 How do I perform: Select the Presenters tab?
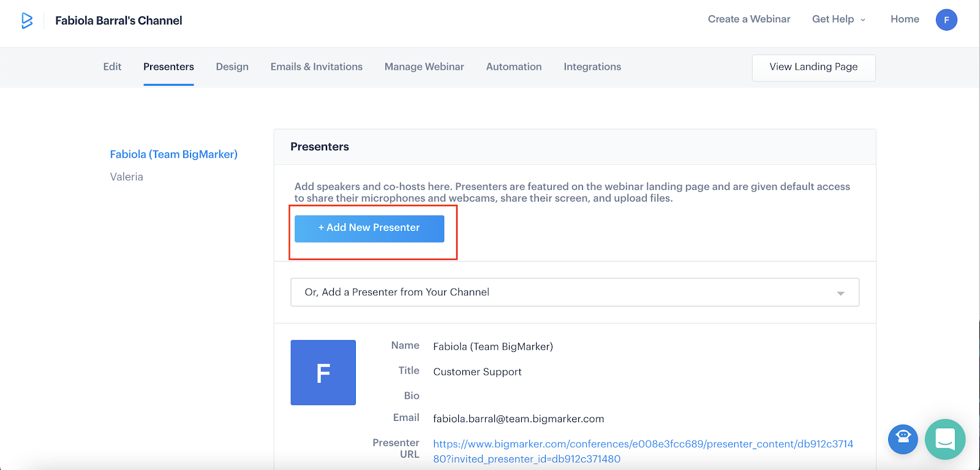click(x=168, y=67)
